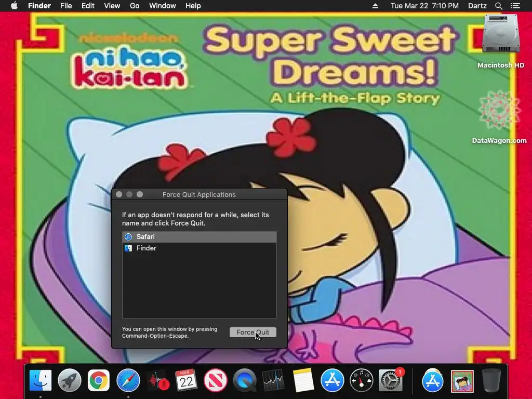Launch Launchpad rocket icon in Dock
Screen dimensions: 532x399
(x=70, y=380)
